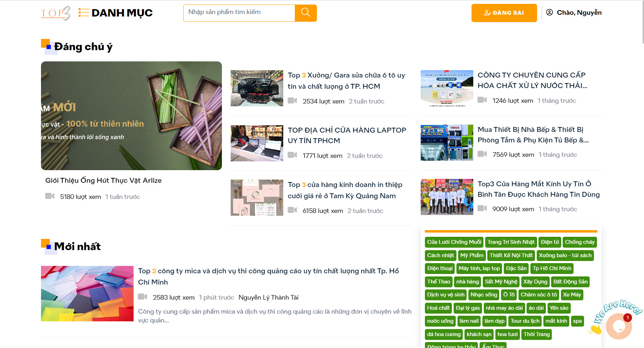The width and height of the screenshot is (644, 348).
Task: Select the Bất Động Sản tag
Action: (570, 282)
